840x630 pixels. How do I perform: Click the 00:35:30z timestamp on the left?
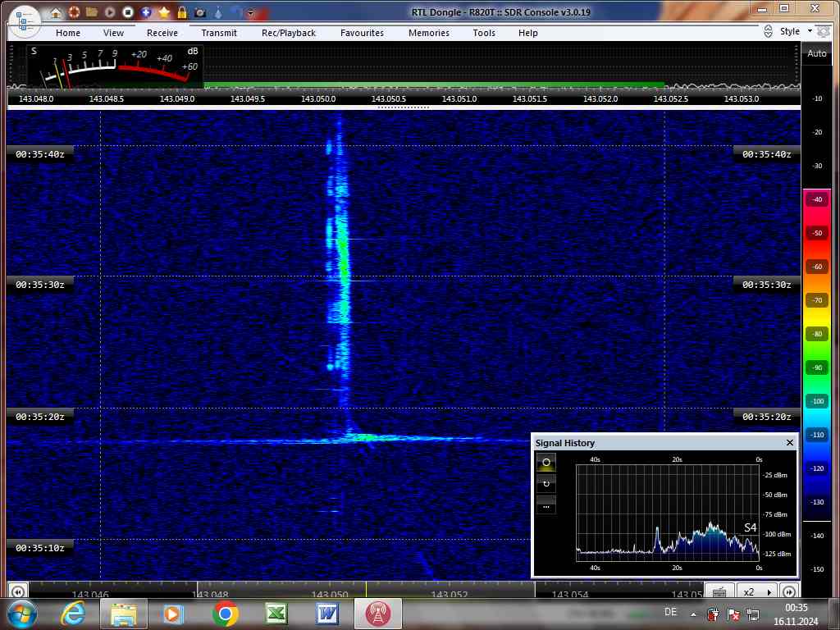[x=39, y=285]
